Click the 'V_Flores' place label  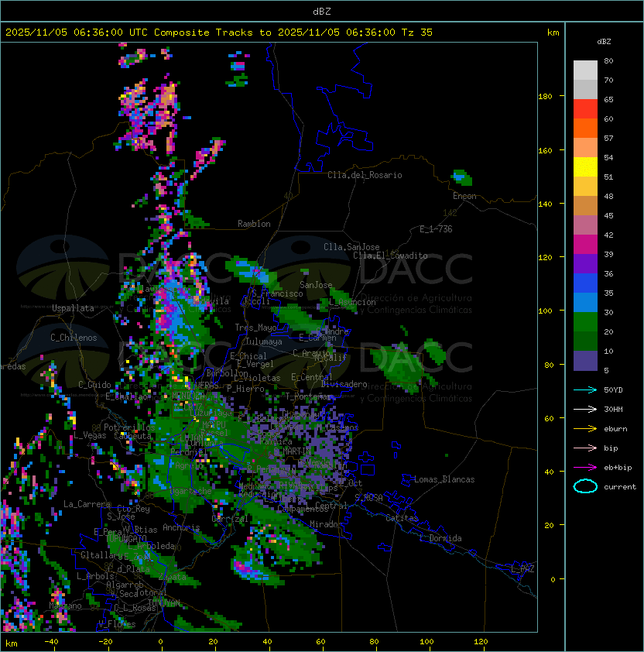(117, 624)
